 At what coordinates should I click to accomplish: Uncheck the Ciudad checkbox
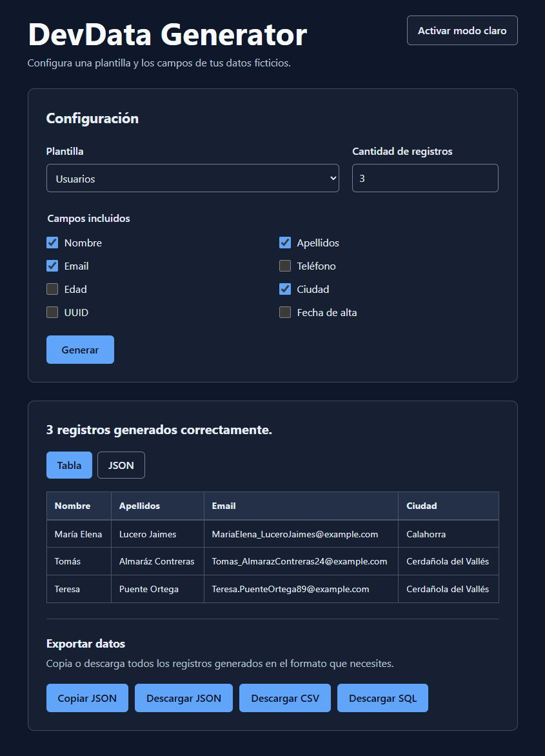tap(285, 289)
